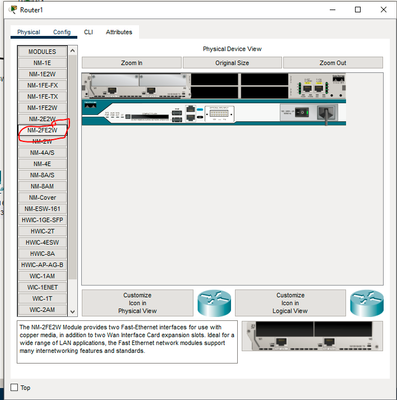Click the MODULES header button
Viewport: 397px width, 400px height.
[42, 52]
